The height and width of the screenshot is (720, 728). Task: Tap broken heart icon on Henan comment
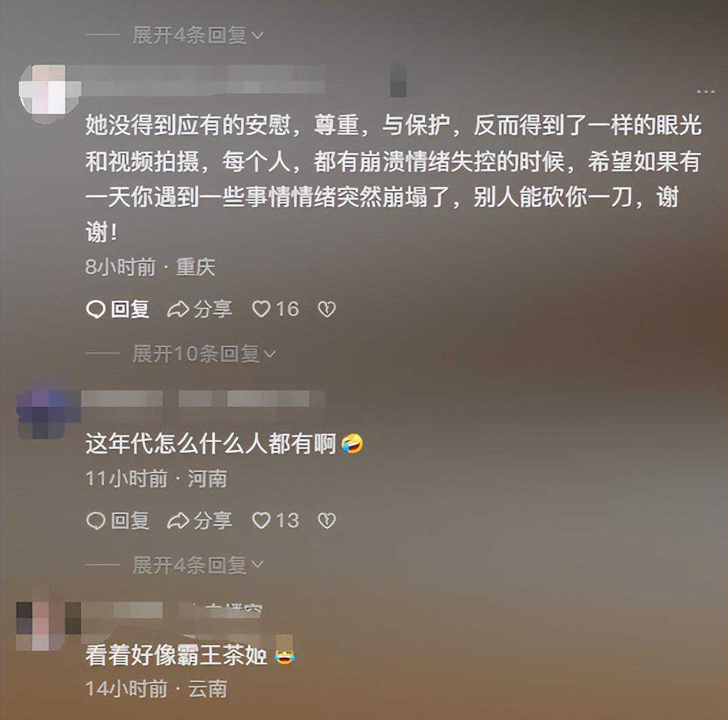click(327, 520)
